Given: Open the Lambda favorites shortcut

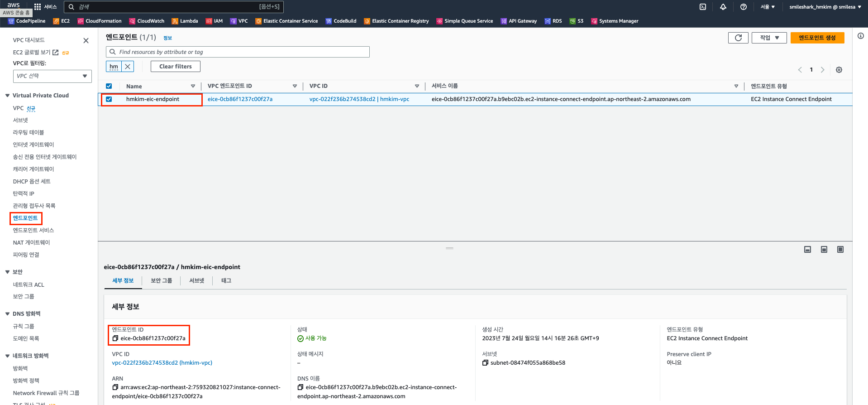Looking at the screenshot, I should [185, 21].
